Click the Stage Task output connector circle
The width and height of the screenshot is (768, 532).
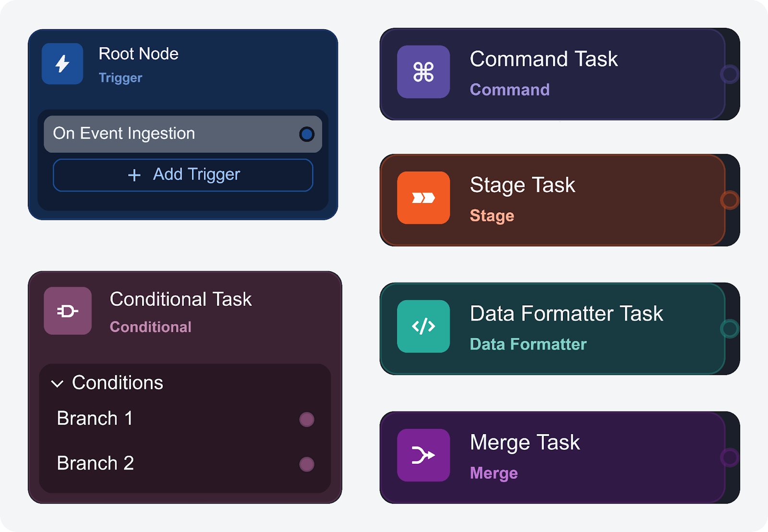[x=730, y=200]
